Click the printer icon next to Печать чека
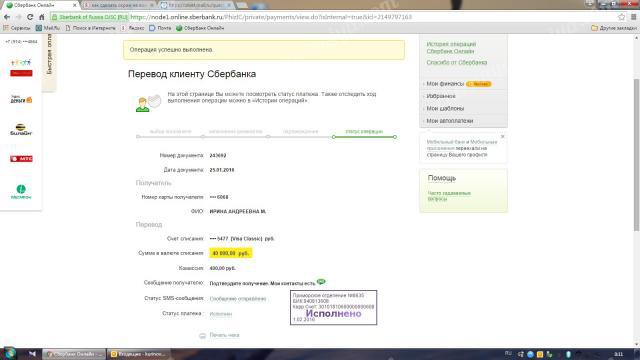The width and height of the screenshot is (640, 360). 202,336
